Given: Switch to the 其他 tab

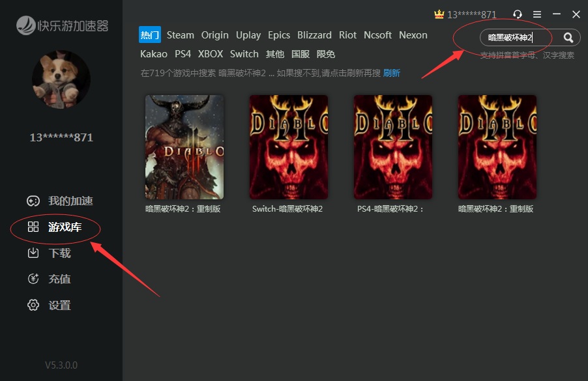Looking at the screenshot, I should (x=275, y=54).
